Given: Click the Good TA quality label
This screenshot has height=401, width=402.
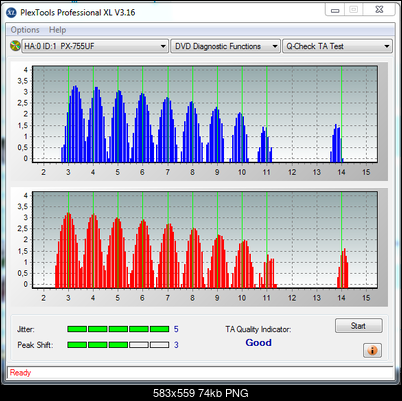Looking at the screenshot, I should coord(258,343).
